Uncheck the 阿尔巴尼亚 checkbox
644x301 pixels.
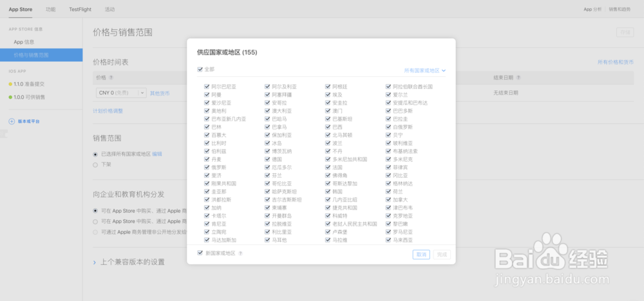207,87
